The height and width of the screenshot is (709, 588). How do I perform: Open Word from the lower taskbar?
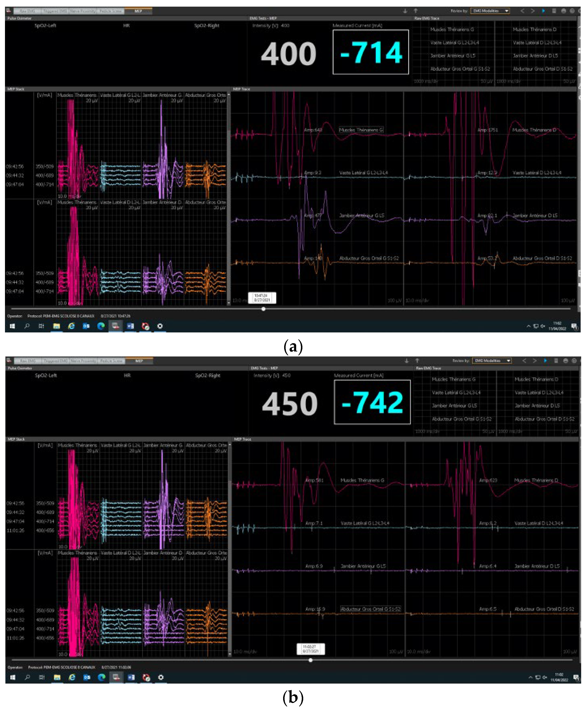(131, 677)
